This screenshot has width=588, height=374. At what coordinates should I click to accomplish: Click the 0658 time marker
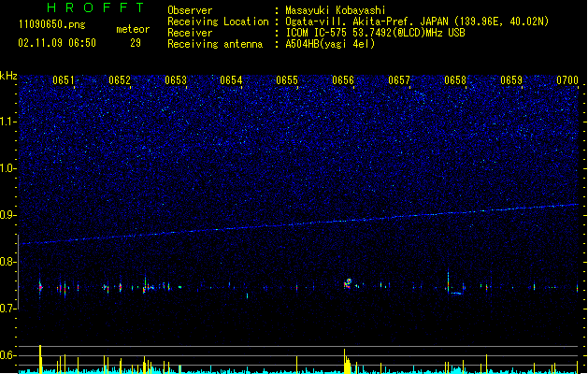(x=455, y=80)
